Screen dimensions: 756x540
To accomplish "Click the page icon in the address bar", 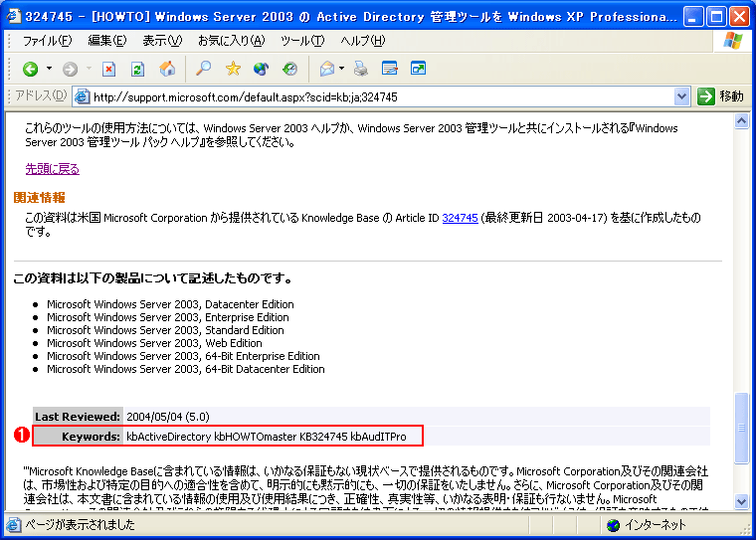I will click(x=83, y=96).
